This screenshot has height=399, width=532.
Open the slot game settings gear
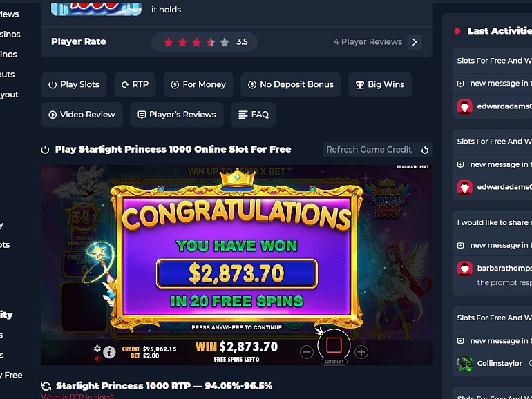[x=97, y=349]
